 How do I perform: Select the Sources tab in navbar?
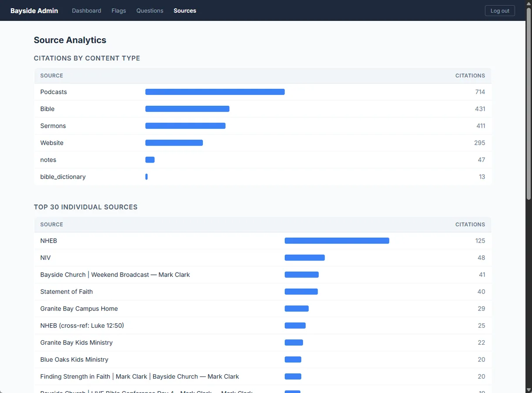coord(185,10)
